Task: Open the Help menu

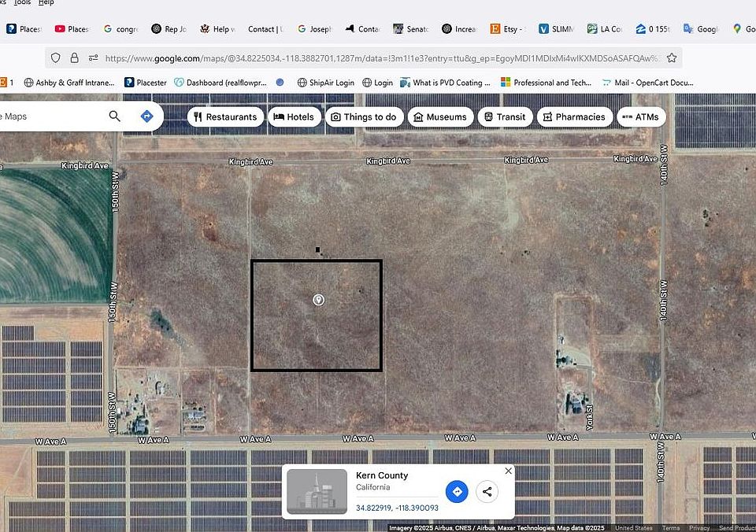Action: [x=46, y=2]
